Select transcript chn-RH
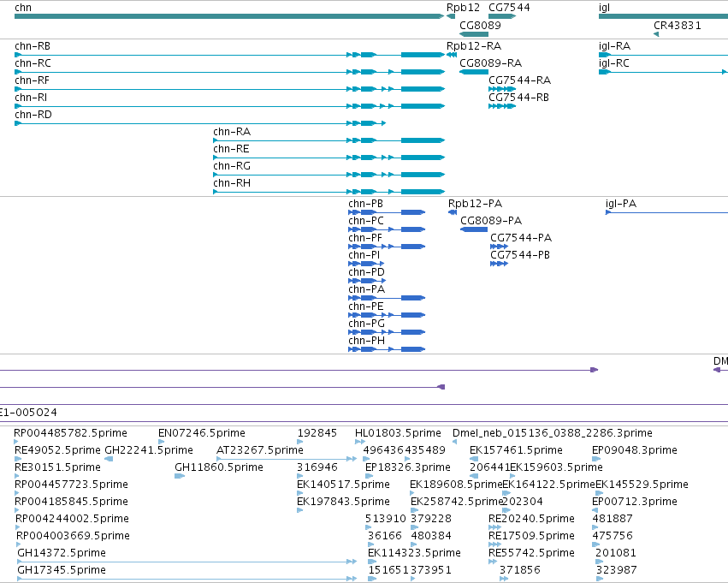Screen dimensions: 728x583 [x=328, y=192]
